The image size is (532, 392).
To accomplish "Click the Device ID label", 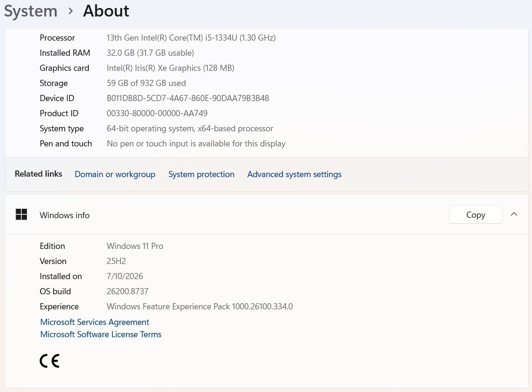I will pos(57,98).
